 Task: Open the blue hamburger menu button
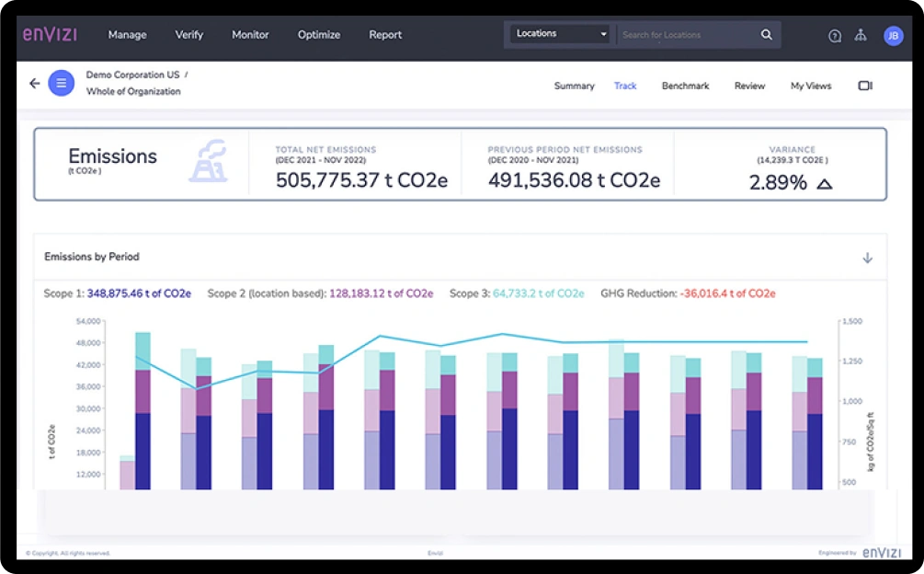tap(62, 83)
